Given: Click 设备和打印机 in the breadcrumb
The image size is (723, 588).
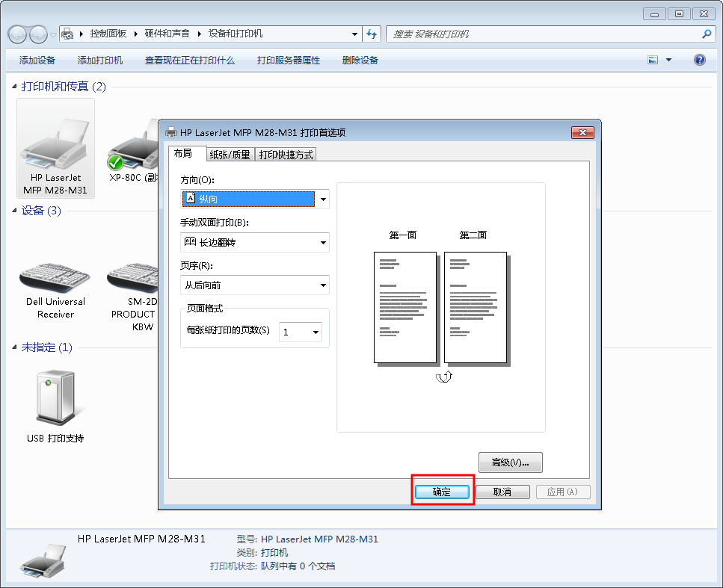Looking at the screenshot, I should coord(236,34).
